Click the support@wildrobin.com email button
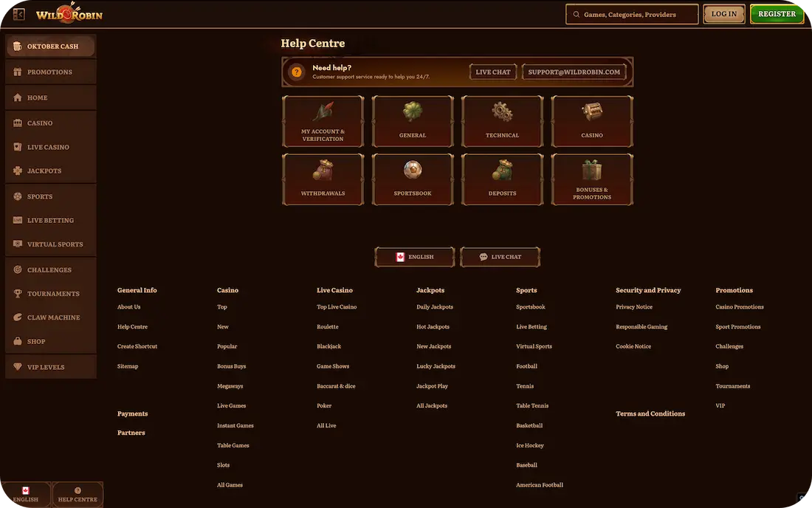Image resolution: width=812 pixels, height=508 pixels. tap(574, 72)
